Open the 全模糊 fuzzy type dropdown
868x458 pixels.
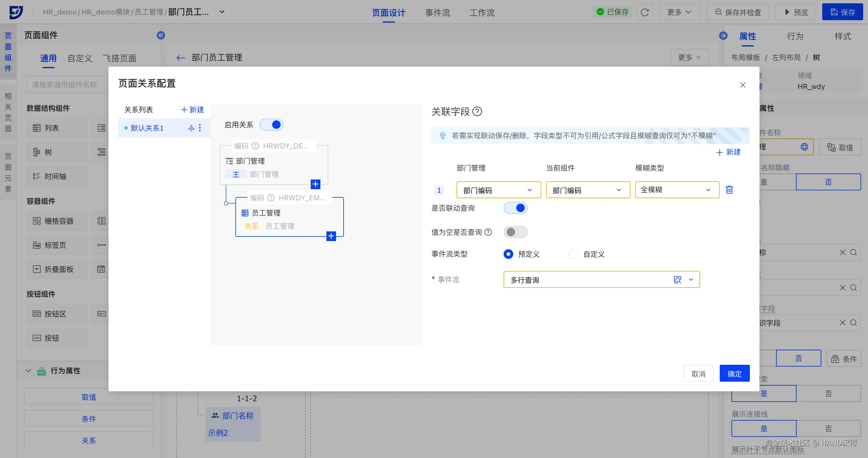click(x=677, y=190)
